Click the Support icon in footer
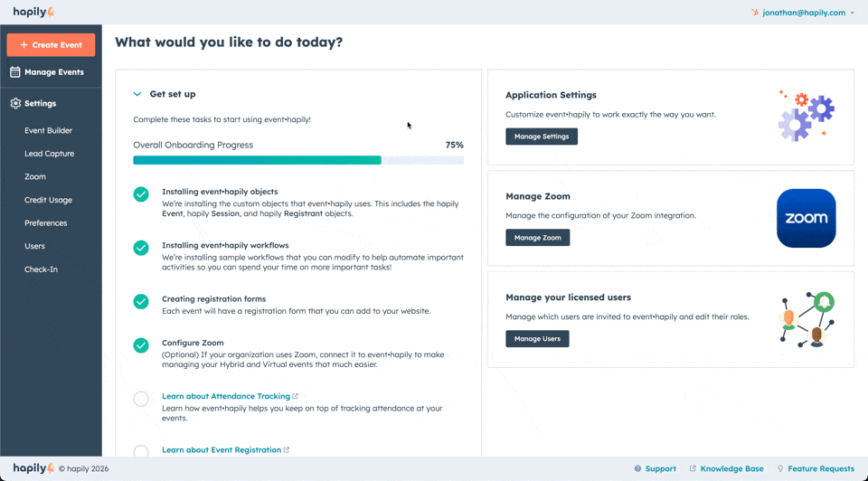Viewport: 868px width, 481px height. [x=638, y=469]
